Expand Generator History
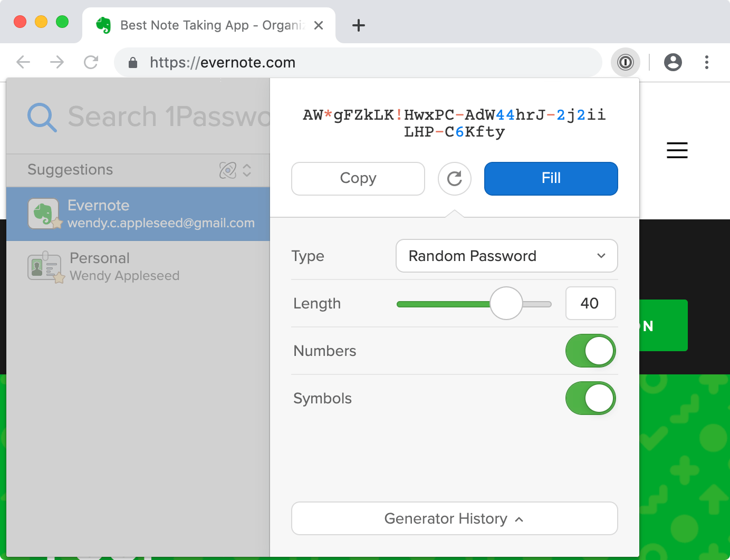 [x=455, y=518]
